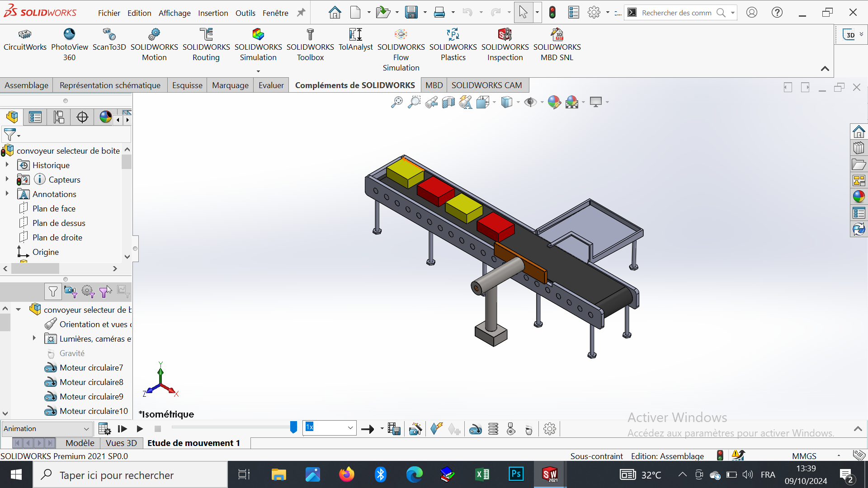Open the playback mode arrow dropdown
The width and height of the screenshot is (868, 488).
point(382,429)
